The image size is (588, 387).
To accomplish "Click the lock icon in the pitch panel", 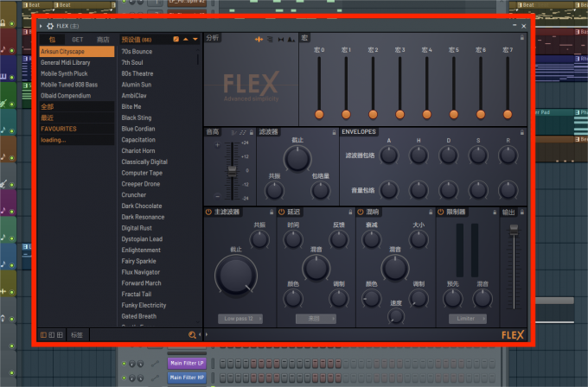I will 252,132.
